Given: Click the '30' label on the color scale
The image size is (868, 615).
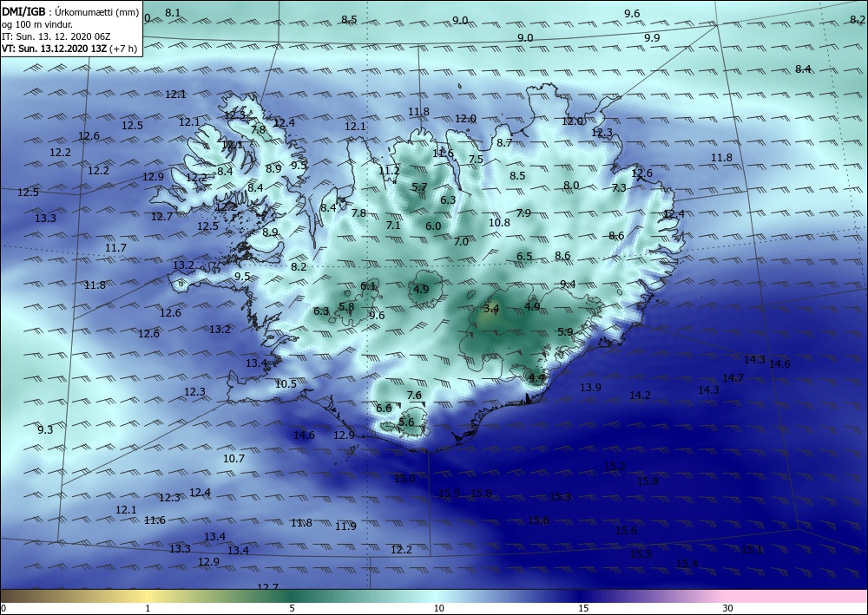Looking at the screenshot, I should (728, 608).
